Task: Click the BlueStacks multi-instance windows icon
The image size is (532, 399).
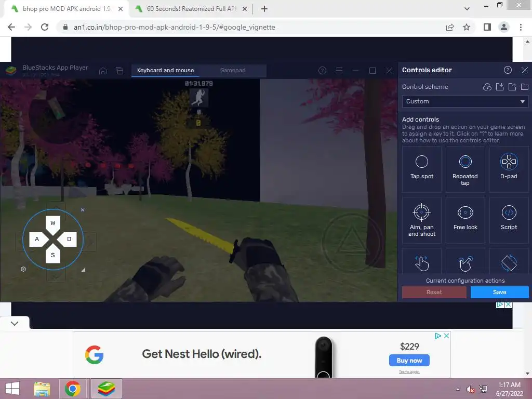Action: tap(119, 71)
